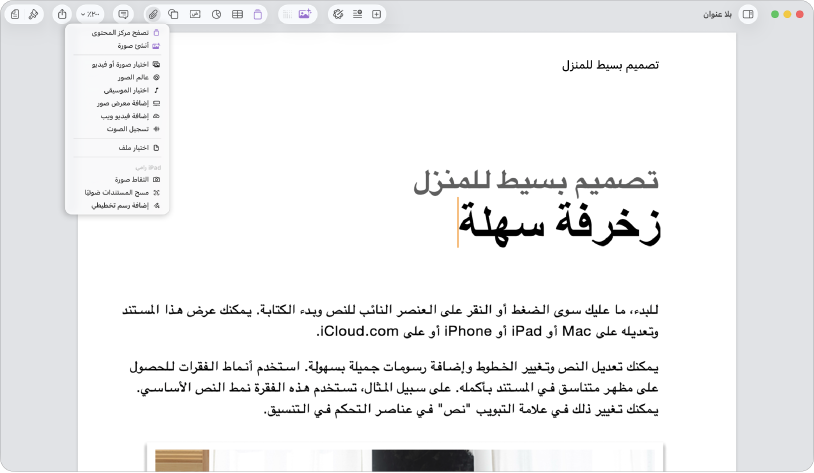Viewport: 814px width, 473px height.
Task: Select مسح المستندات ضوئيًا menu item
Action: tap(117, 193)
